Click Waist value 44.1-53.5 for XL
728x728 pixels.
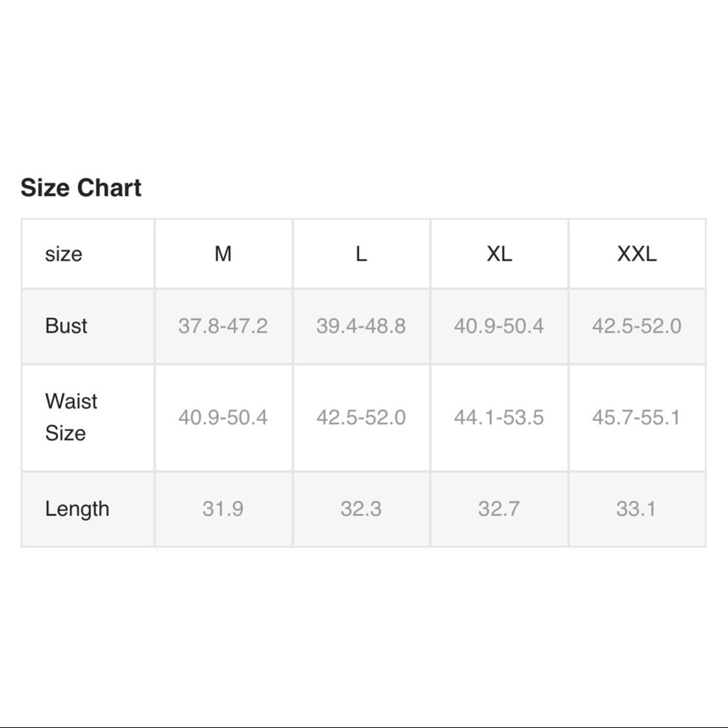499,417
